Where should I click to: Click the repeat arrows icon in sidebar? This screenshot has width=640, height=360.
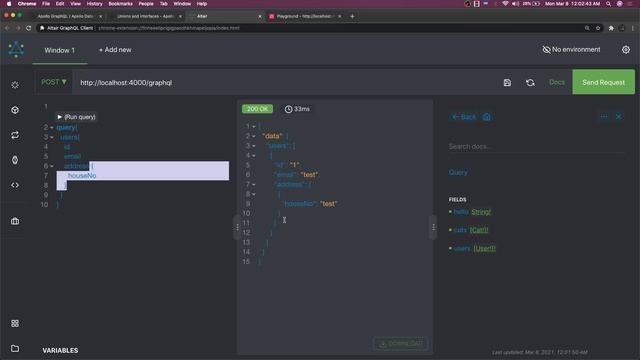pos(15,135)
